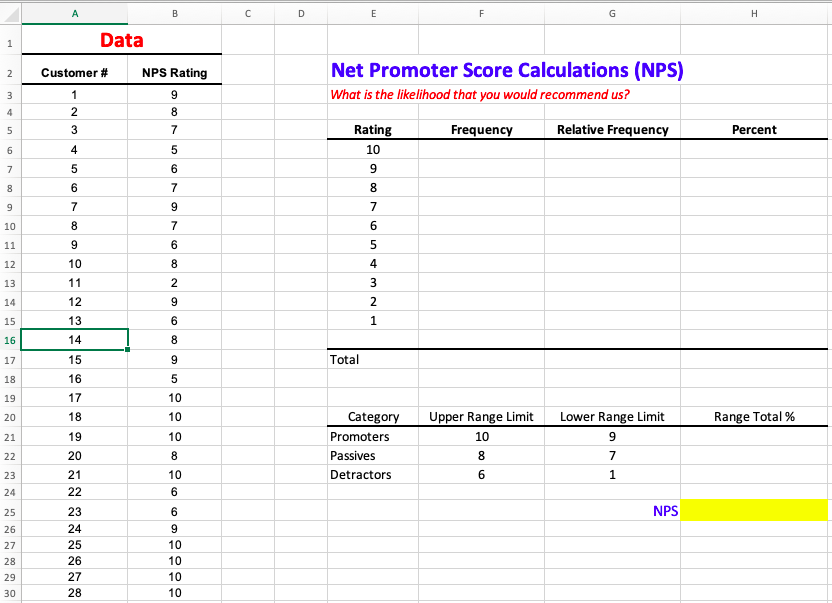Screen dimensions: 832x603
Task: Select the "NPS Rating" header cell
Action: [174, 71]
